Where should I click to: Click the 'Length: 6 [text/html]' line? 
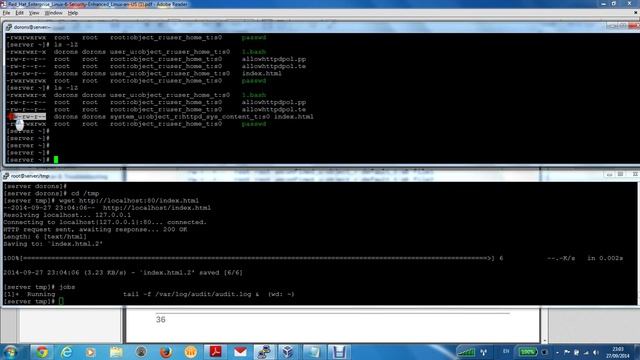45,237
